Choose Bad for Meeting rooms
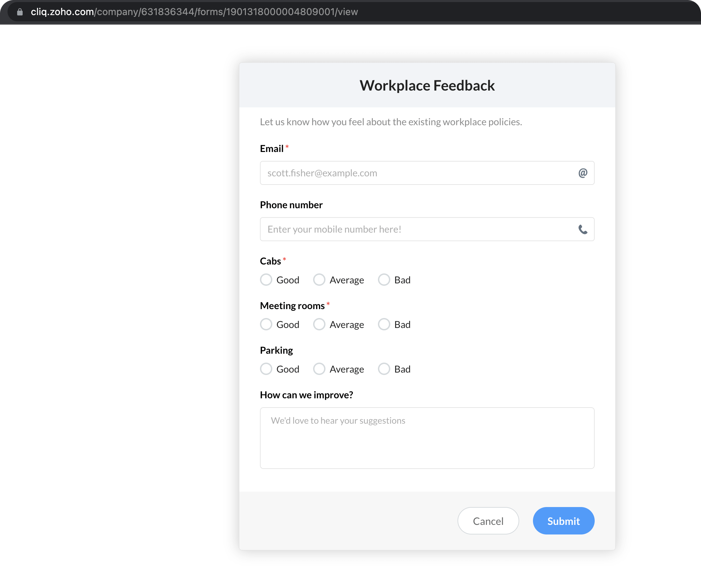The height and width of the screenshot is (588, 701). 384,324
